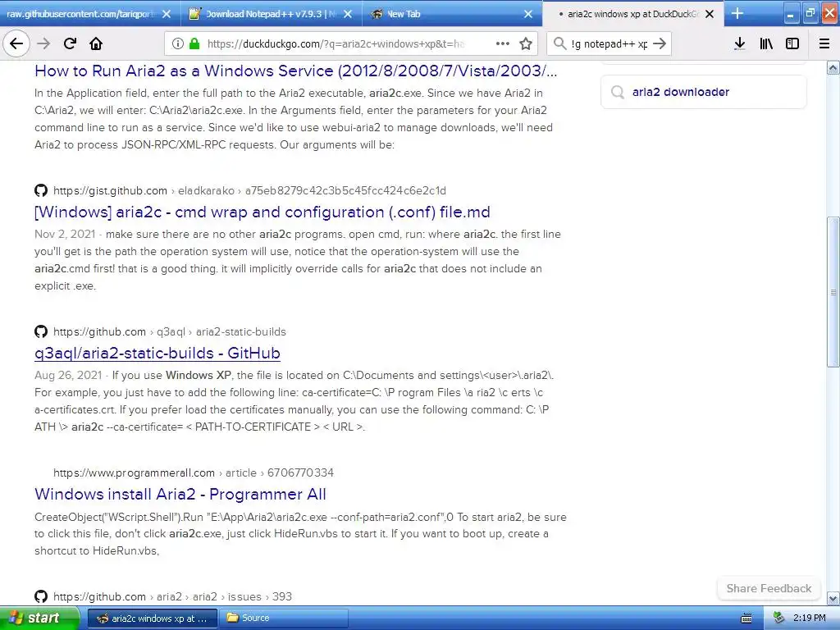
Task: Click the green padlock security icon
Action: (194, 43)
